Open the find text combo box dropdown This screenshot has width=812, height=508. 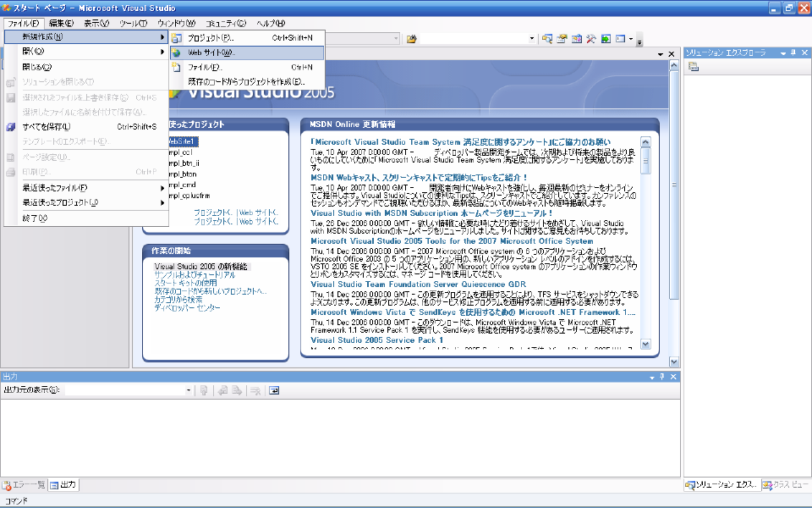tap(531, 39)
